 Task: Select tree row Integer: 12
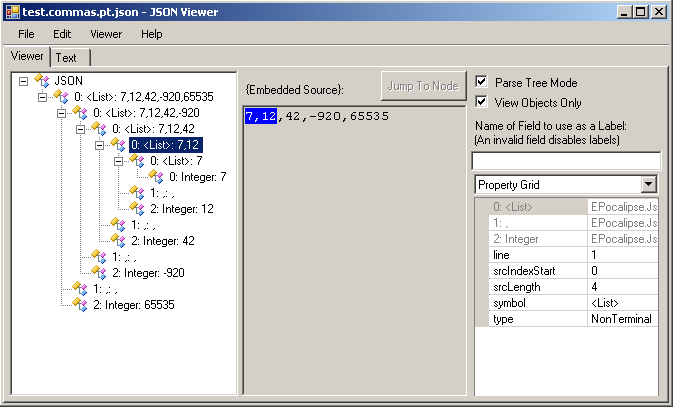point(182,209)
